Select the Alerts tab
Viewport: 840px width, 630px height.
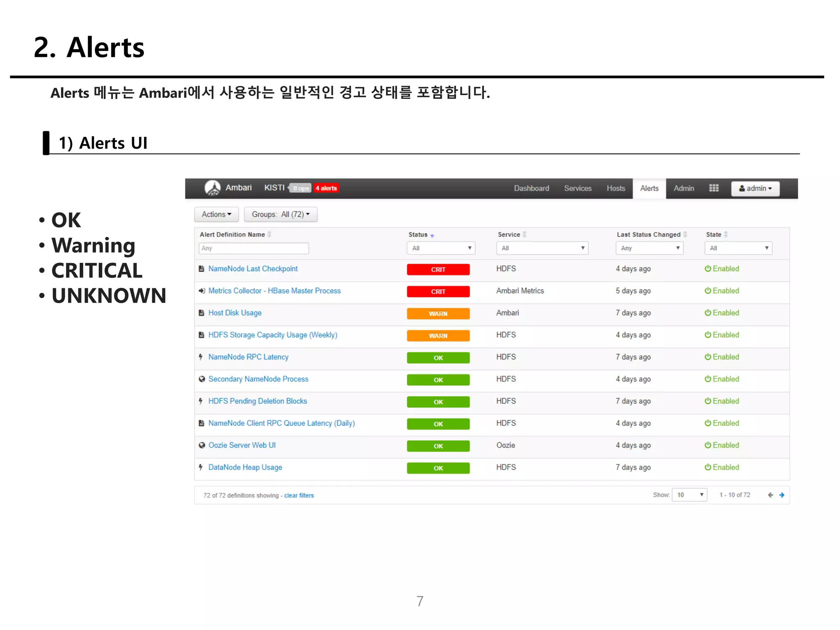(x=649, y=188)
